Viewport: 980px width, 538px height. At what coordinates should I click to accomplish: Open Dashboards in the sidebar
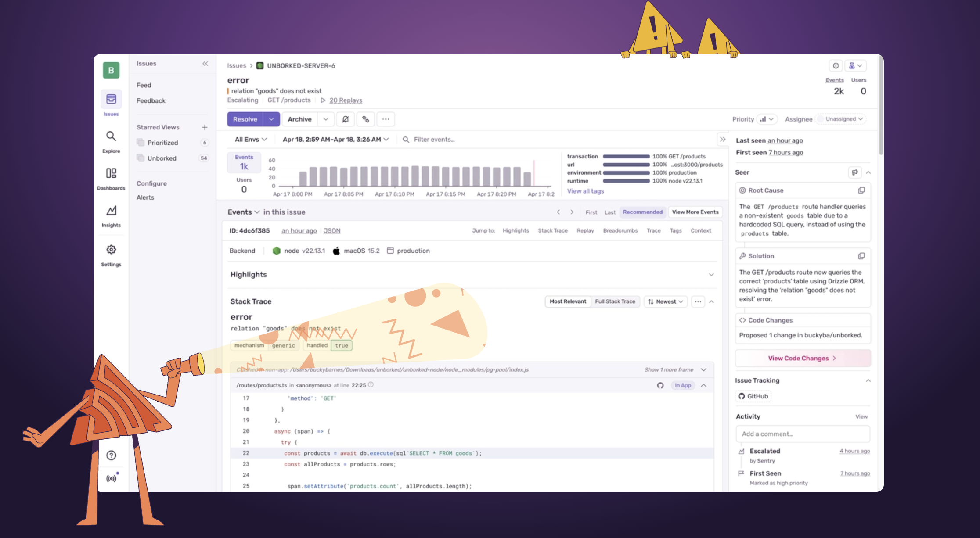[111, 173]
